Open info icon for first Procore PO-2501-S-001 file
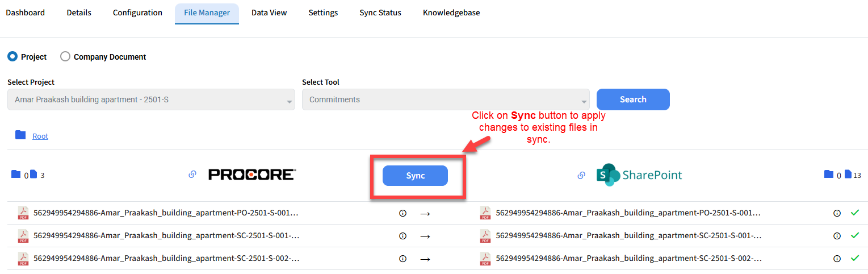The width and height of the screenshot is (868, 274). [402, 213]
